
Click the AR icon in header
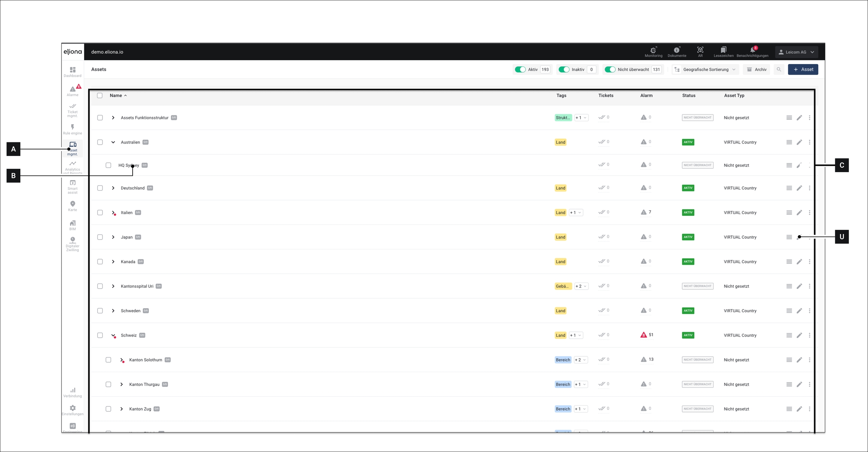(x=700, y=52)
